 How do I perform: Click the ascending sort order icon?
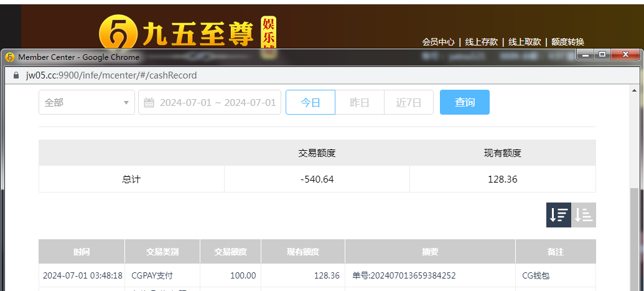[x=584, y=215]
